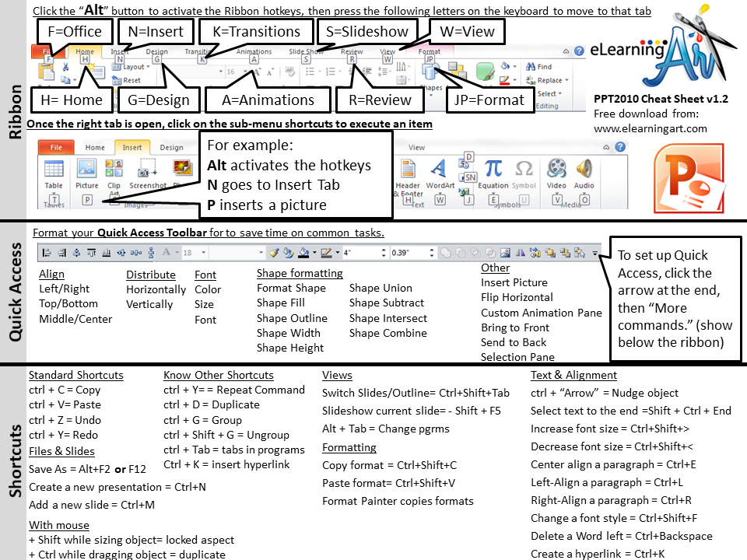
Task: Open the orange File tab
Action: (57, 147)
